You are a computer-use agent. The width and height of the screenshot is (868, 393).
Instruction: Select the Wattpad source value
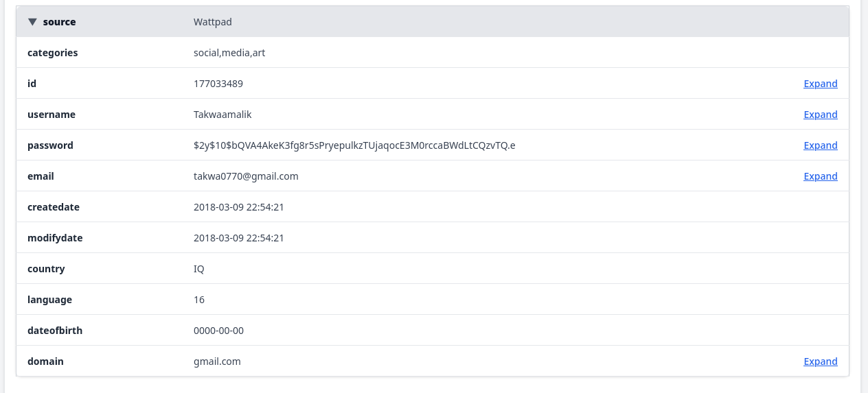(x=213, y=22)
